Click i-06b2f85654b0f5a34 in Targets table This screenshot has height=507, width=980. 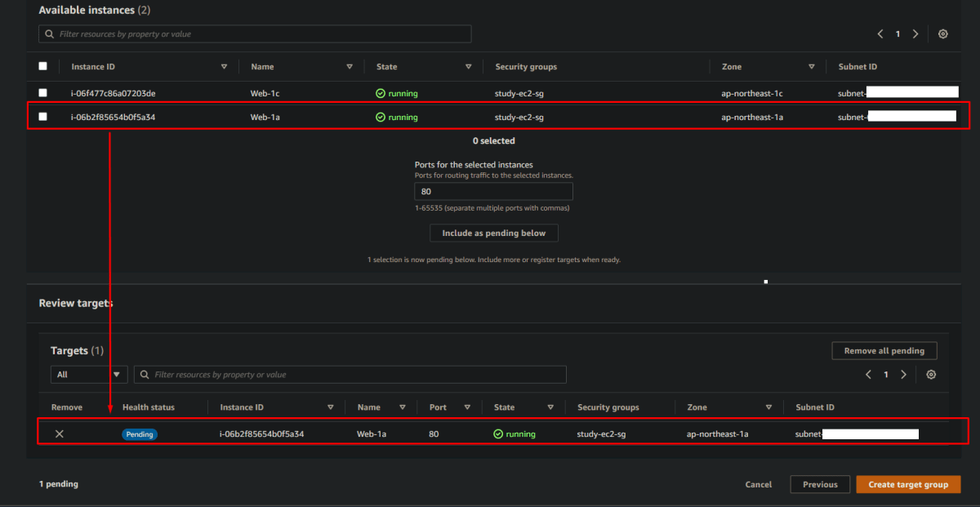tap(261, 434)
